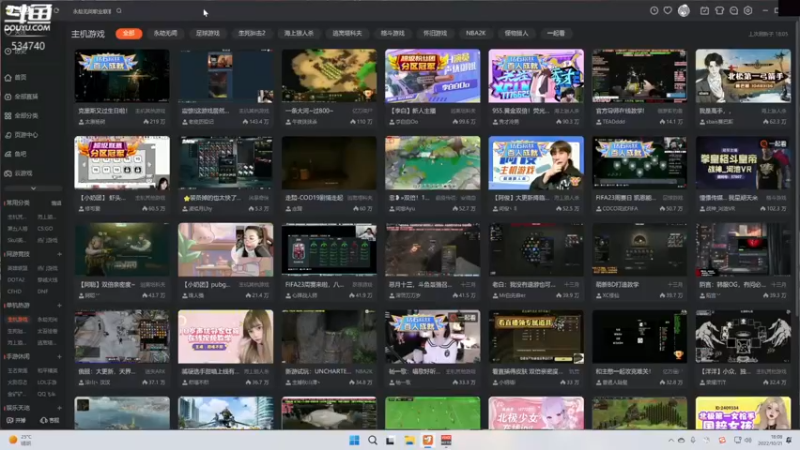Click the 和主播一起攻克难关 stream title
This screenshot has width=800, height=450.
point(623,371)
